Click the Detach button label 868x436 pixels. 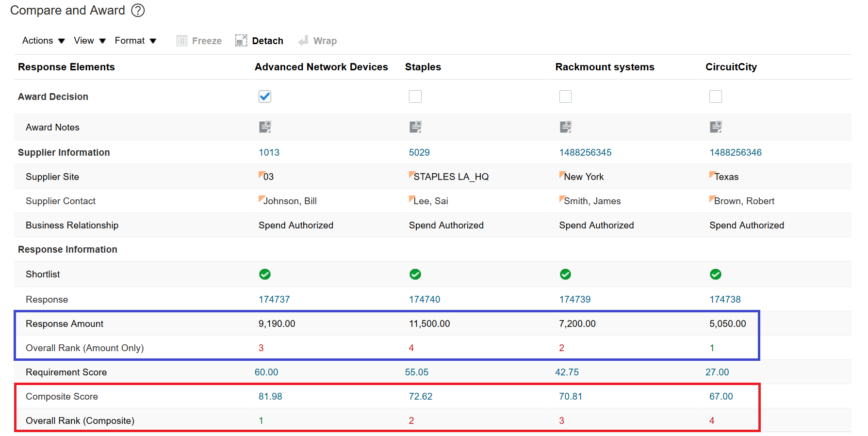tap(268, 41)
